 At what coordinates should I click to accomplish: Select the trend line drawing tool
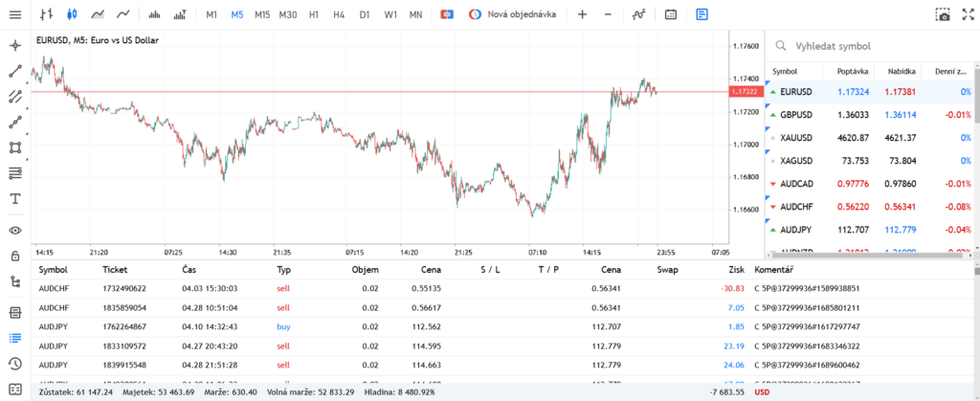15,71
